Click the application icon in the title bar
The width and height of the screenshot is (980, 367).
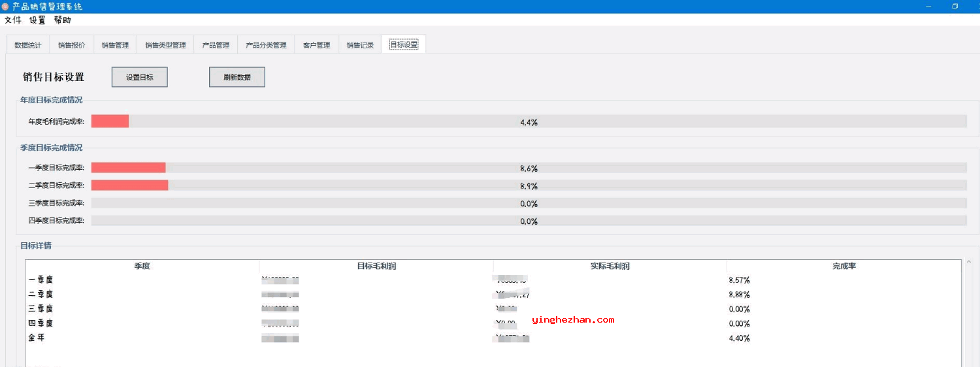coord(5,7)
